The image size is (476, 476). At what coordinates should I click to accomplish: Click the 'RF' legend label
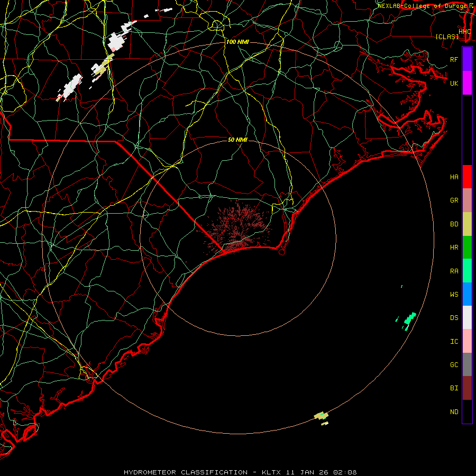pos(454,59)
